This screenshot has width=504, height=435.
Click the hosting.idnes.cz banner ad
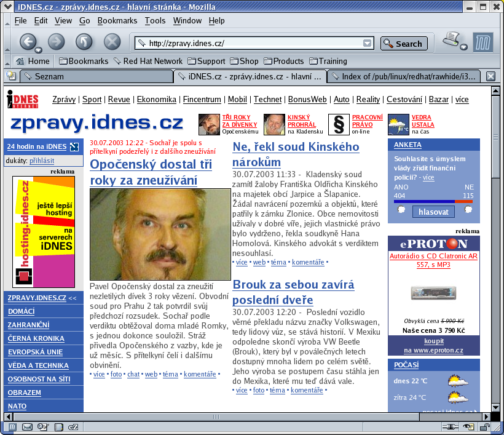[x=44, y=232]
